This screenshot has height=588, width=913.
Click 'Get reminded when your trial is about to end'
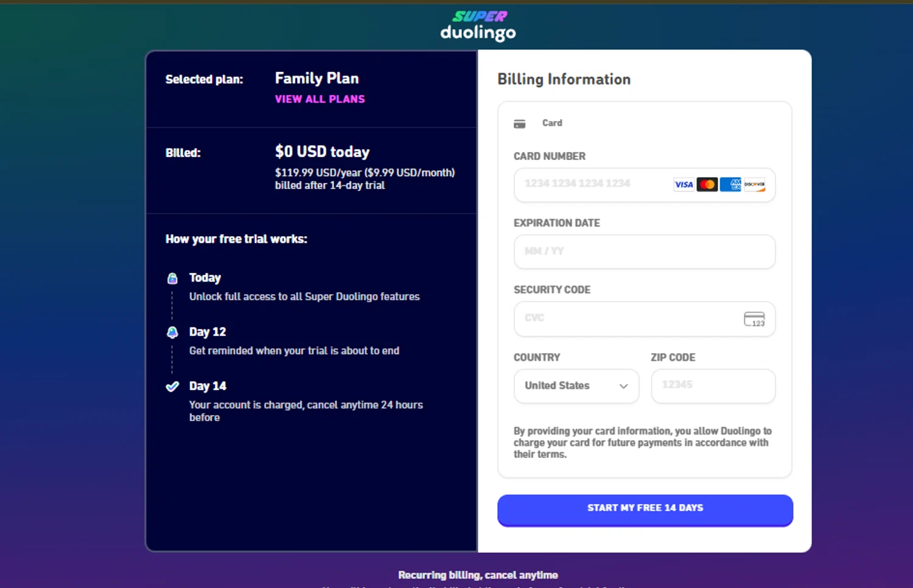(x=294, y=351)
